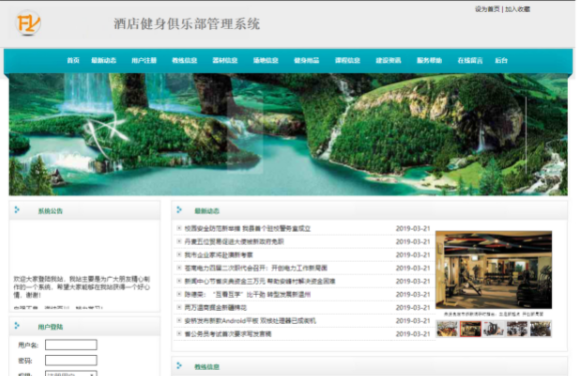Click date 2019-03-21 beside 两万温商掘金新疆棉花
The width and height of the screenshot is (579, 376).
pyautogui.click(x=413, y=307)
